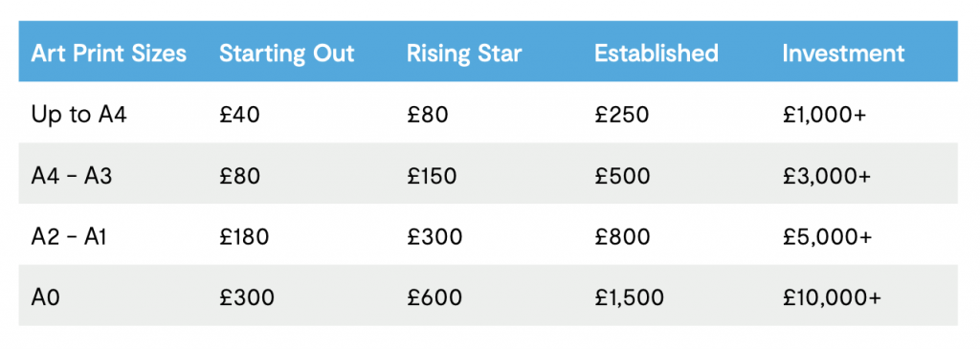Click the A0 row label
Screen dimensions: 980x349
pyautogui.click(x=45, y=297)
